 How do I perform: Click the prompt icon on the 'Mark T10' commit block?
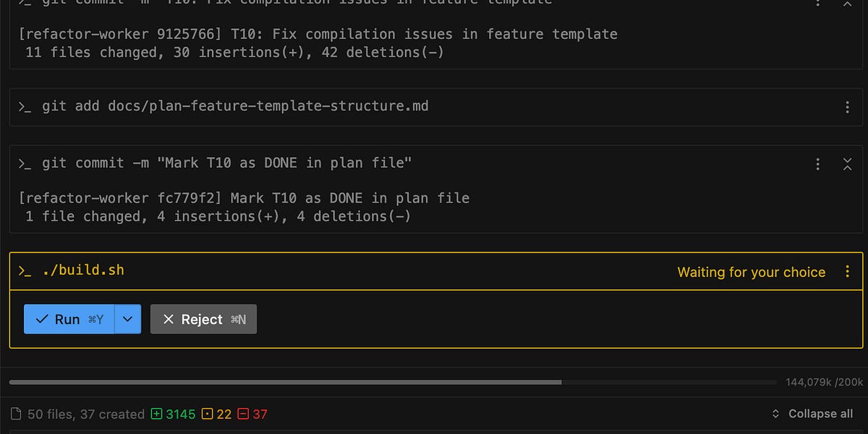coord(25,163)
